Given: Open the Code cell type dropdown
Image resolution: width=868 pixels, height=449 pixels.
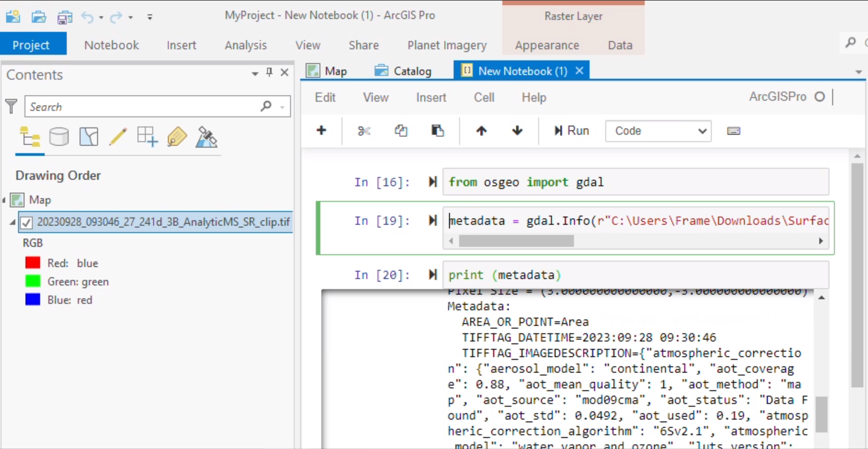Looking at the screenshot, I should (x=658, y=130).
